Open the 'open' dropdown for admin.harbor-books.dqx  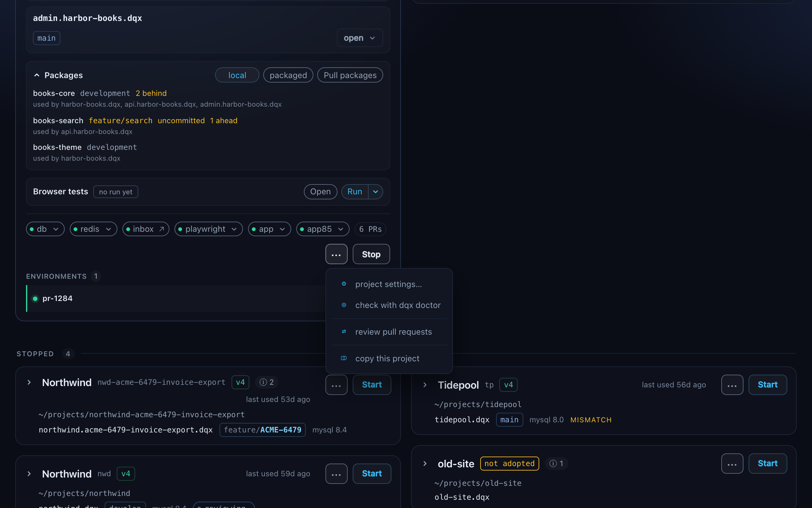click(x=360, y=38)
